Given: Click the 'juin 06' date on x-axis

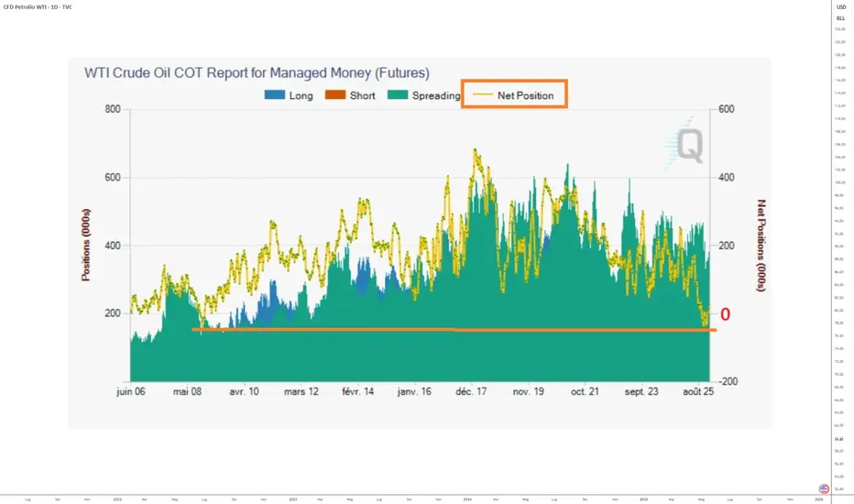Looking at the screenshot, I should pos(131,391).
